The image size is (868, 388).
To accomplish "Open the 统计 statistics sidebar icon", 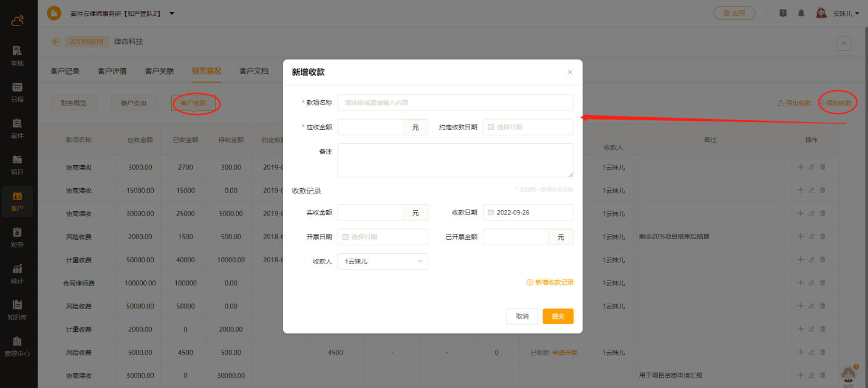I will pos(17,274).
